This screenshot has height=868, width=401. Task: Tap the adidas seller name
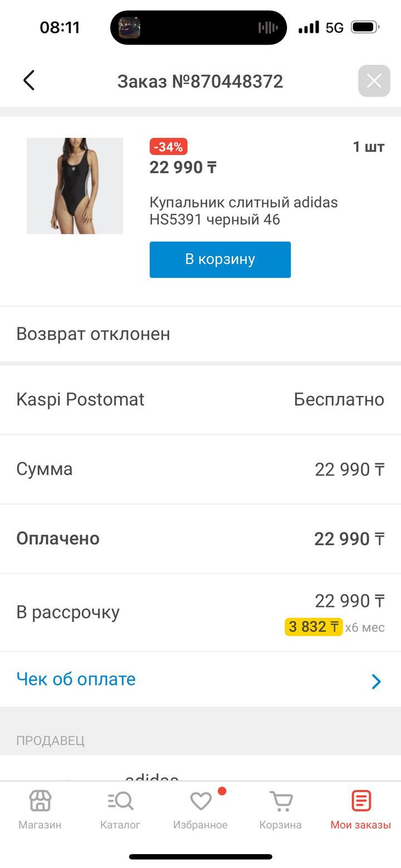coord(151,776)
